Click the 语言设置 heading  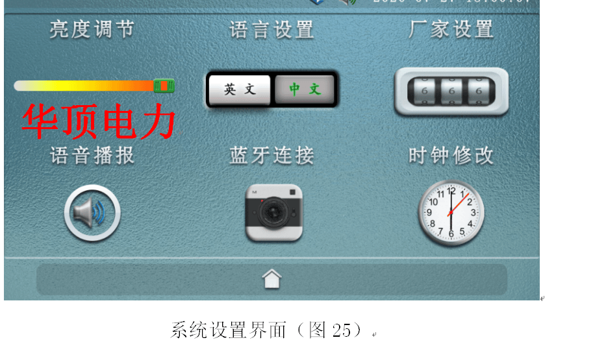pyautogui.click(x=271, y=30)
